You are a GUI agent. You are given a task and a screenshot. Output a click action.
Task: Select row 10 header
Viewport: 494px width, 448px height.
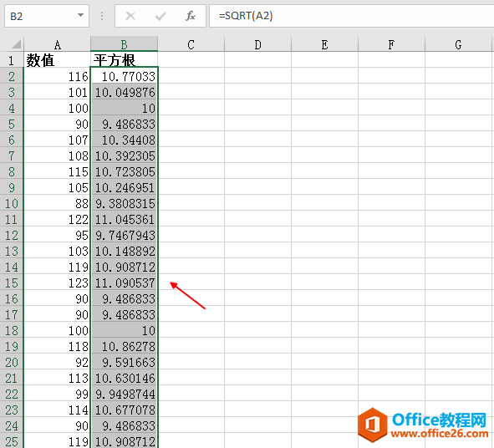tap(12, 203)
